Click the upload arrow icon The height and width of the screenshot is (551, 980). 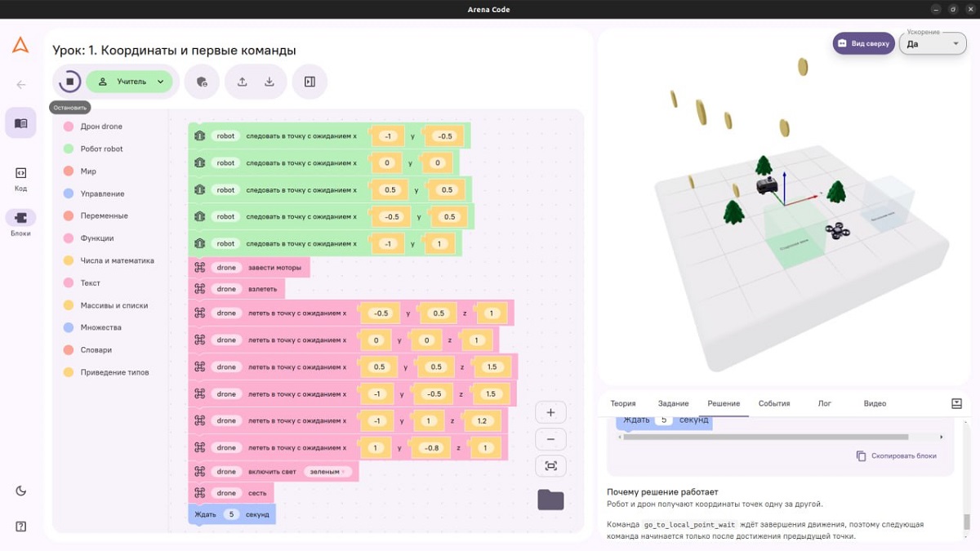click(x=243, y=82)
